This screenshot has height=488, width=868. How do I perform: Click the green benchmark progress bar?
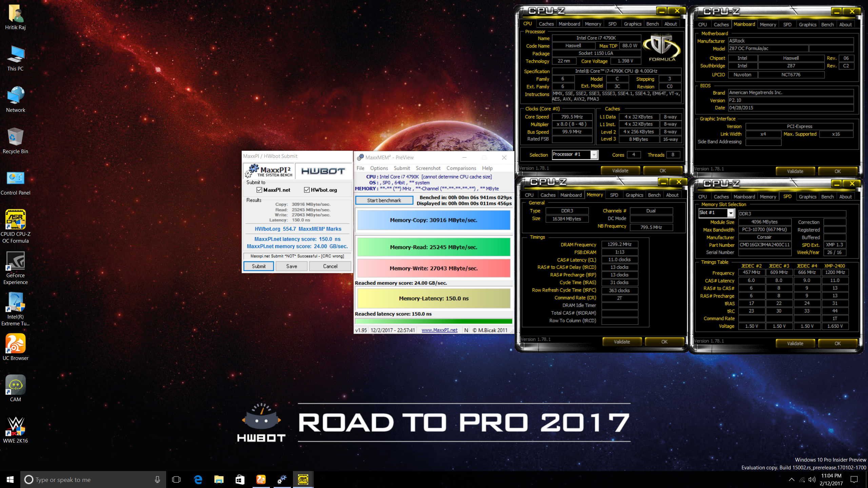click(434, 321)
